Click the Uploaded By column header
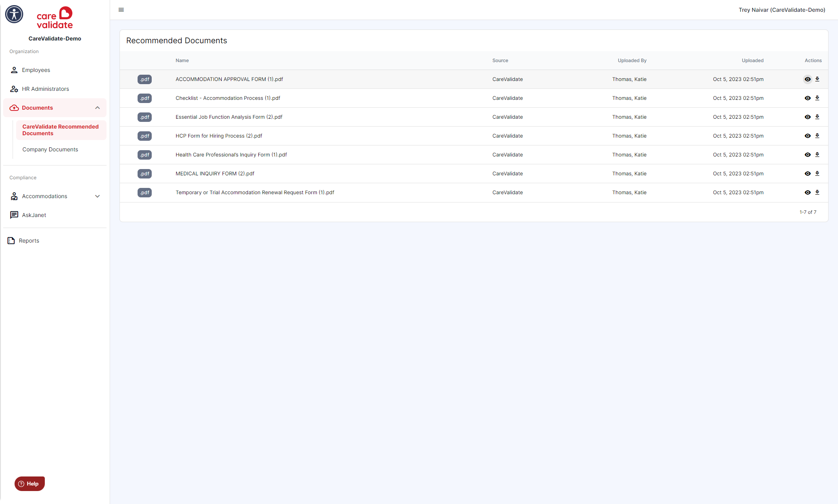The image size is (838, 504). point(632,61)
